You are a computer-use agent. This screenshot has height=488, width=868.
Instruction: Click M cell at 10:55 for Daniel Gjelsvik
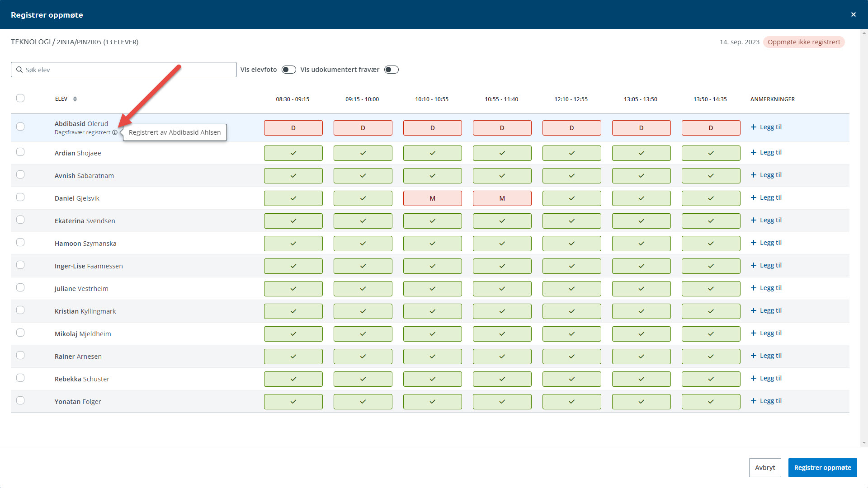502,198
